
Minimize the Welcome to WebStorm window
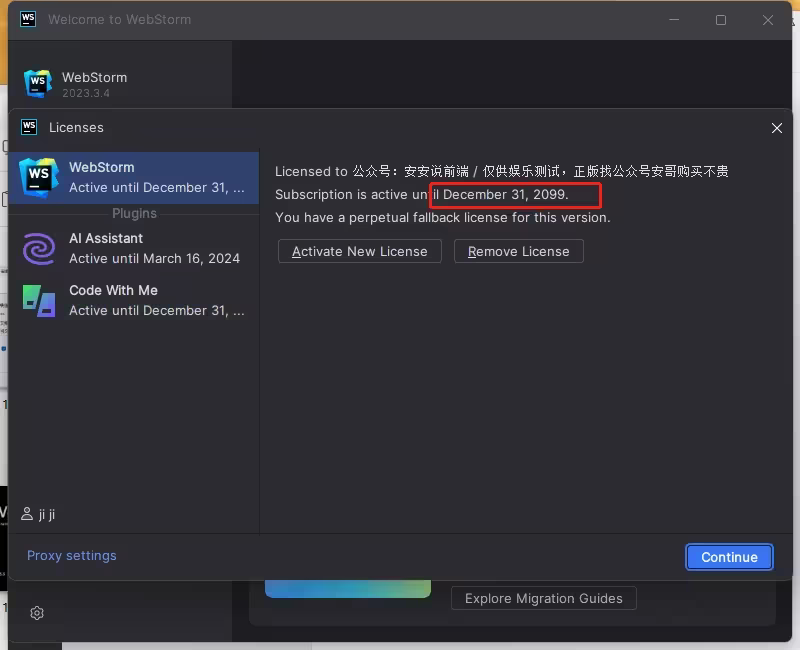tap(674, 20)
